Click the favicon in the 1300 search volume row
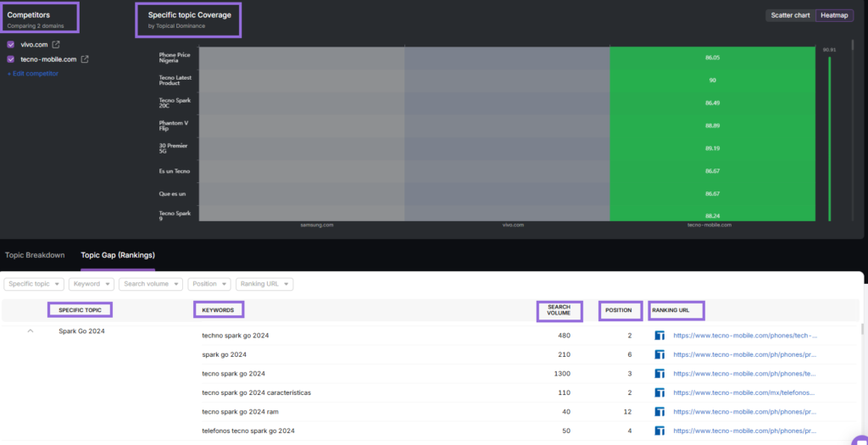 [x=659, y=374]
